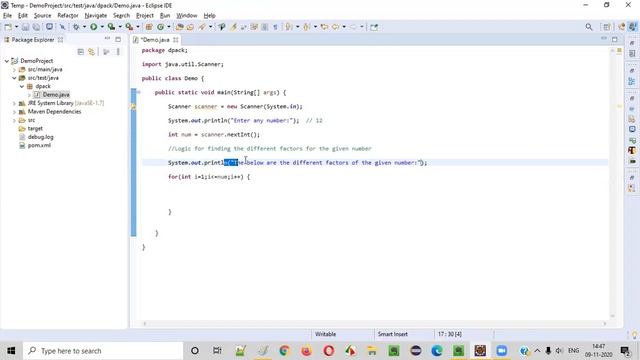Click the Last Edit Location icon
640x360 pixels.
tap(324, 27)
